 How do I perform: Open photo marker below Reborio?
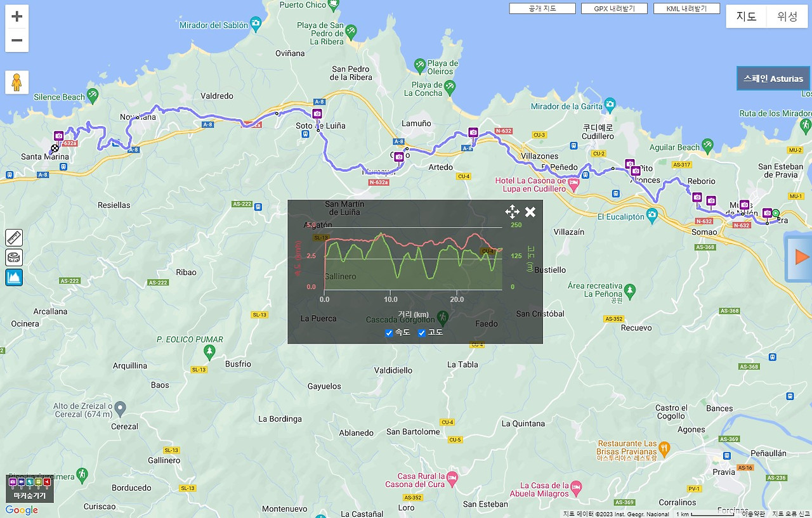pyautogui.click(x=697, y=197)
